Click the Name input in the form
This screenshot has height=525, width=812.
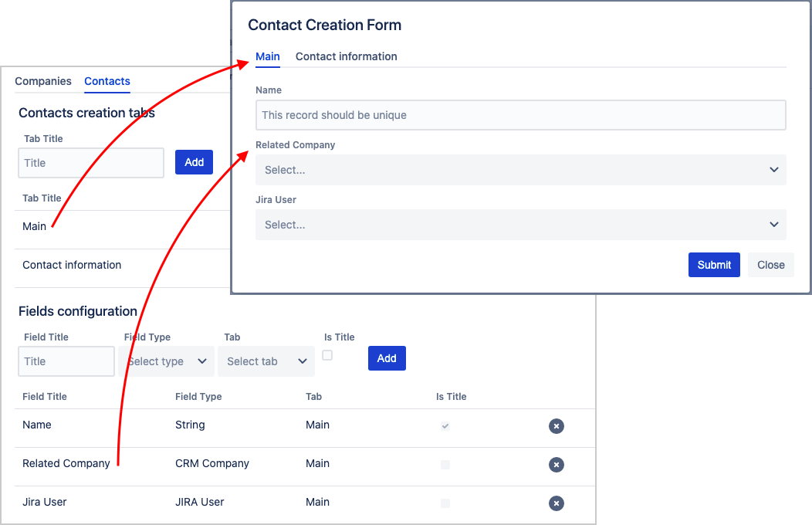[520, 115]
